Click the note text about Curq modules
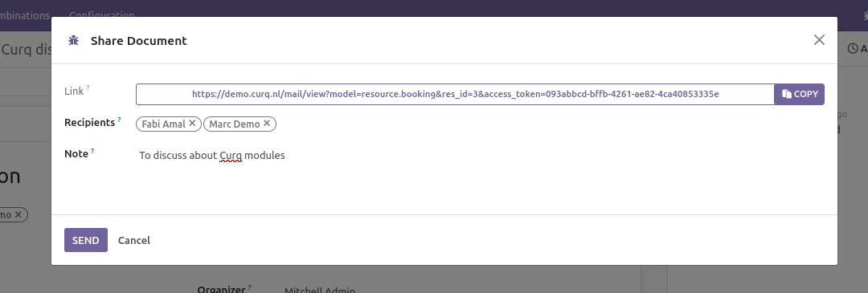The height and width of the screenshot is (293, 868). pyautogui.click(x=212, y=156)
